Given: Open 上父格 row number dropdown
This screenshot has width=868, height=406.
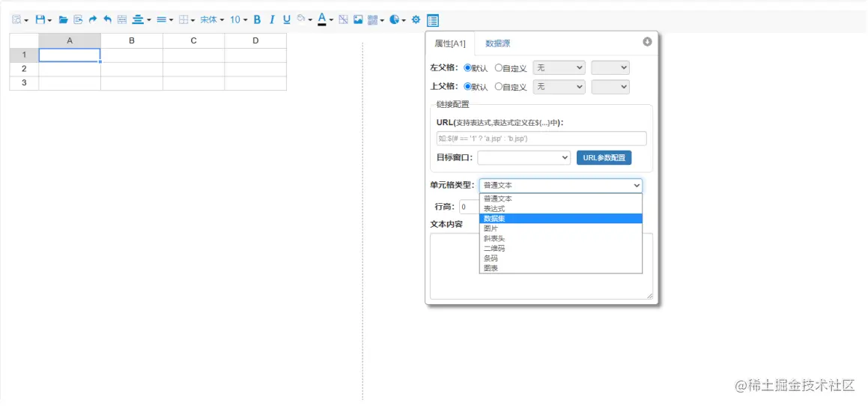Looking at the screenshot, I should click(x=610, y=86).
